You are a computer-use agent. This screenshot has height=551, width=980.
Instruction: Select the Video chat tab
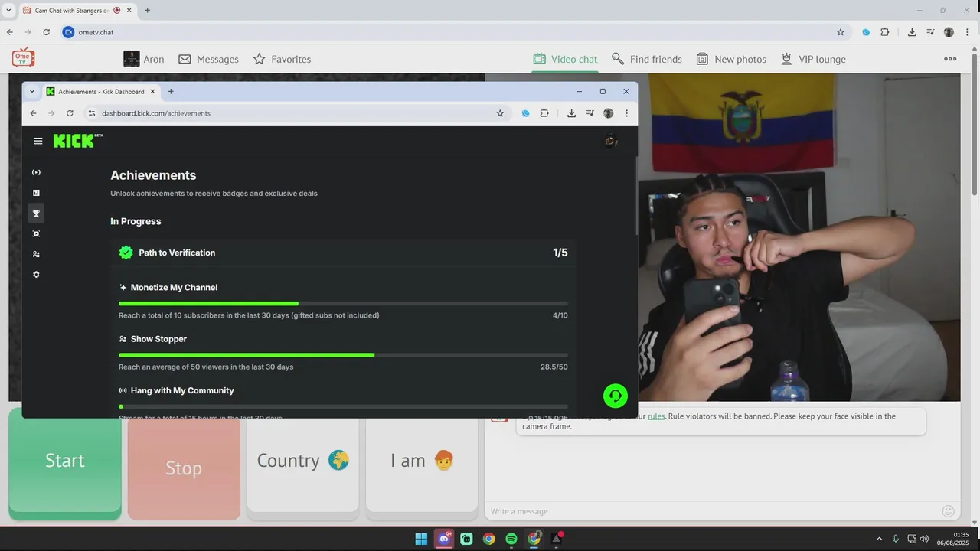[x=565, y=59]
